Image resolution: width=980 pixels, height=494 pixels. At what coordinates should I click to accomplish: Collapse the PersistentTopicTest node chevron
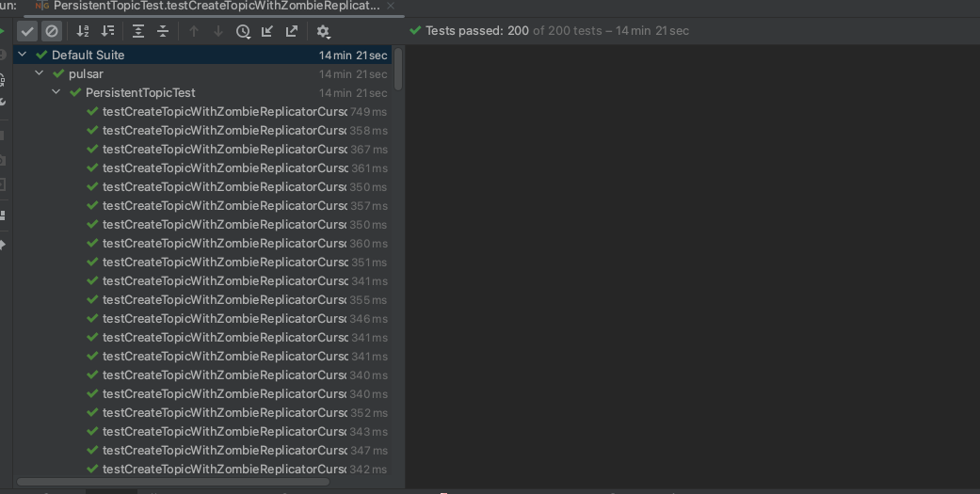click(x=56, y=92)
